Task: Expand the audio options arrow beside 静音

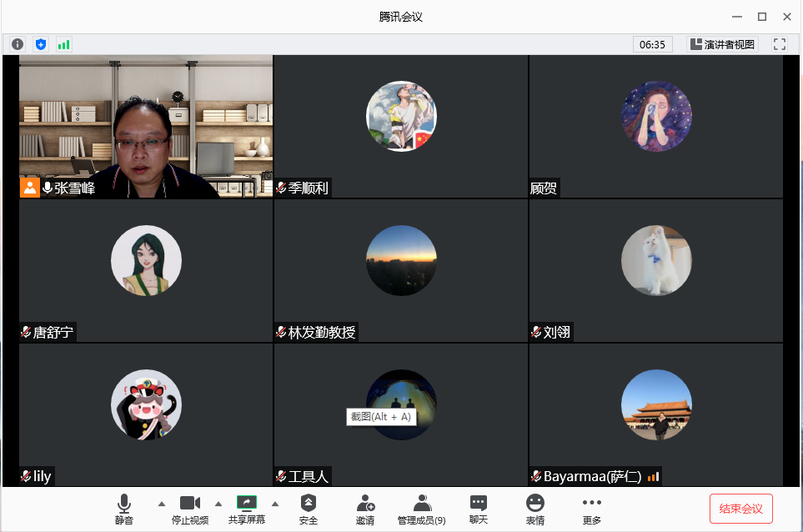Action: point(162,504)
